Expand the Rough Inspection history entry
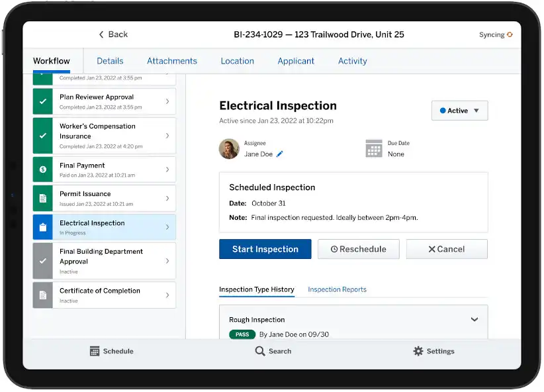The height and width of the screenshot is (392, 544). click(475, 319)
